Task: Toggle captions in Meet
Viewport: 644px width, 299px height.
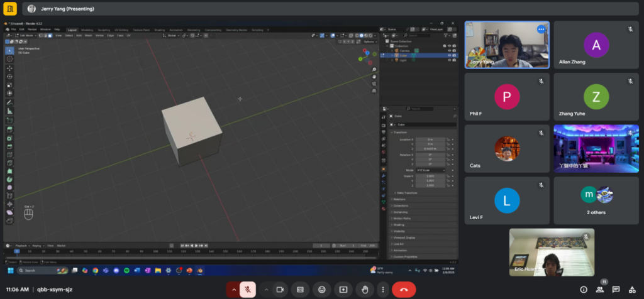Action: pyautogui.click(x=300, y=290)
